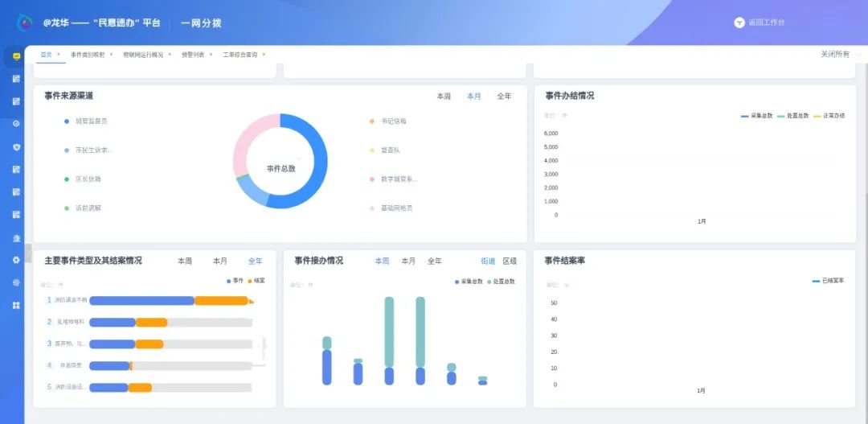This screenshot has height=424, width=868.
Task: Close the 事件类别映射 tab
Action: point(113,55)
